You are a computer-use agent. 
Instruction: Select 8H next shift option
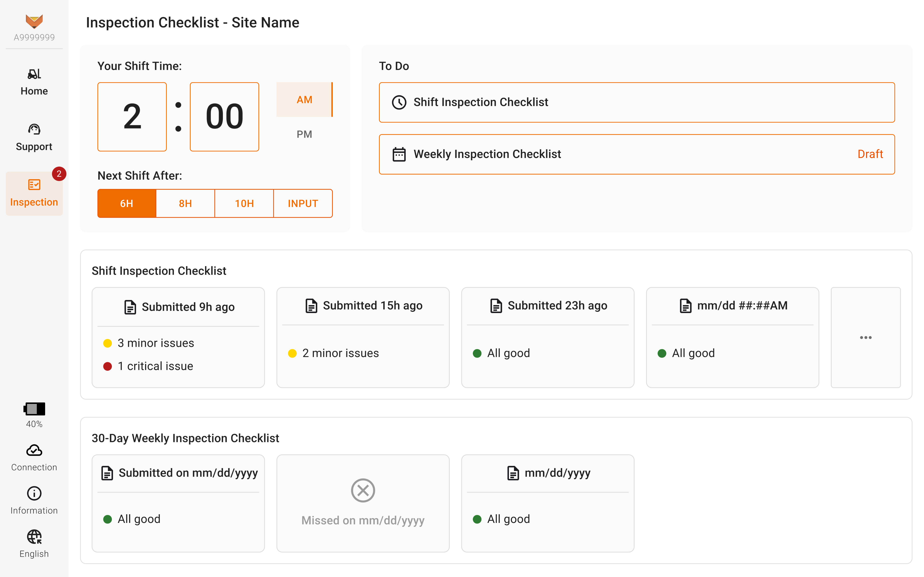click(x=185, y=203)
